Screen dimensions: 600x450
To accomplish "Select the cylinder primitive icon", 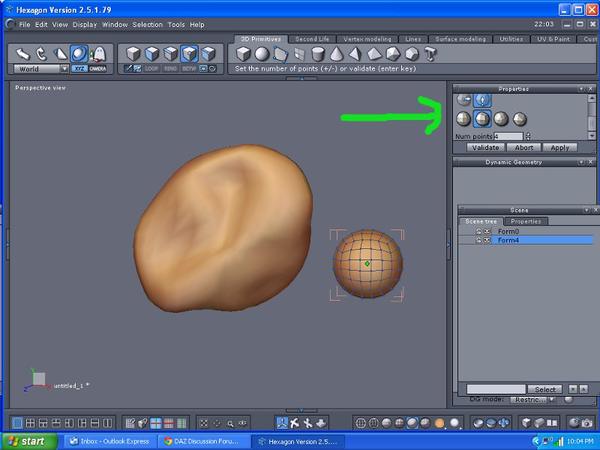I will click(318, 54).
